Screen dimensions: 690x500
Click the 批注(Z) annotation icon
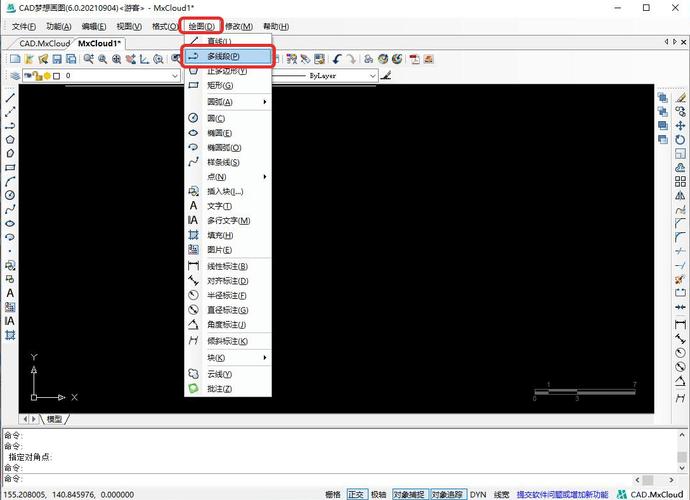coord(193,388)
